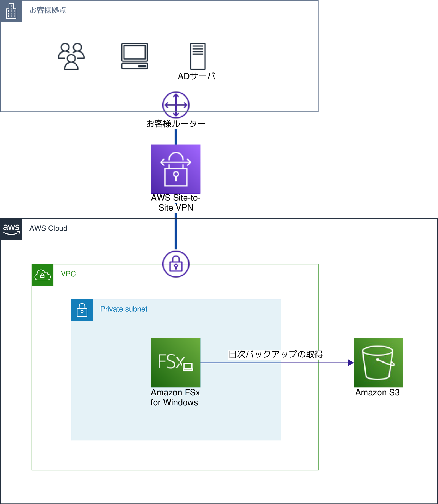The width and height of the screenshot is (438, 504).
Task: Select the AD server tower icon
Action: tap(198, 56)
